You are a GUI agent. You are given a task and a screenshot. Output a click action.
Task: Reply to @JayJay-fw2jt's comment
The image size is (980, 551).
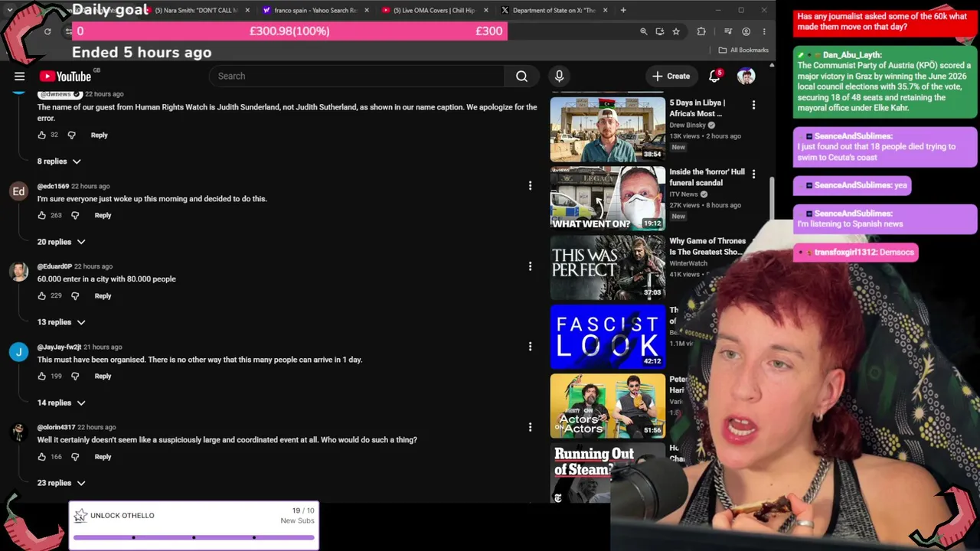[103, 377]
